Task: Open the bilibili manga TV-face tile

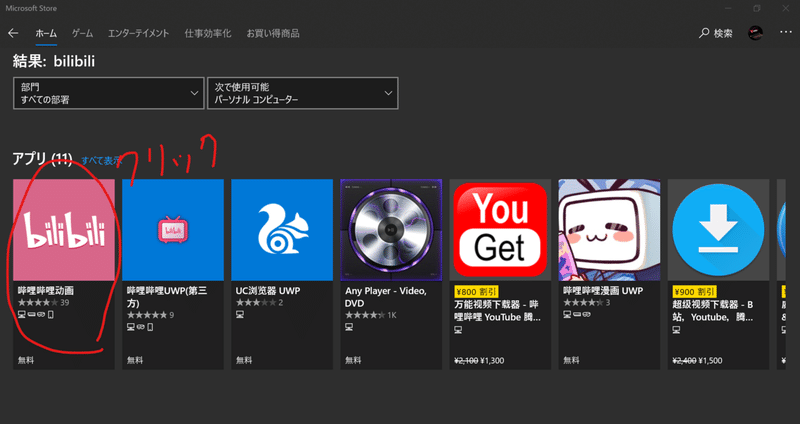Action: [609, 230]
